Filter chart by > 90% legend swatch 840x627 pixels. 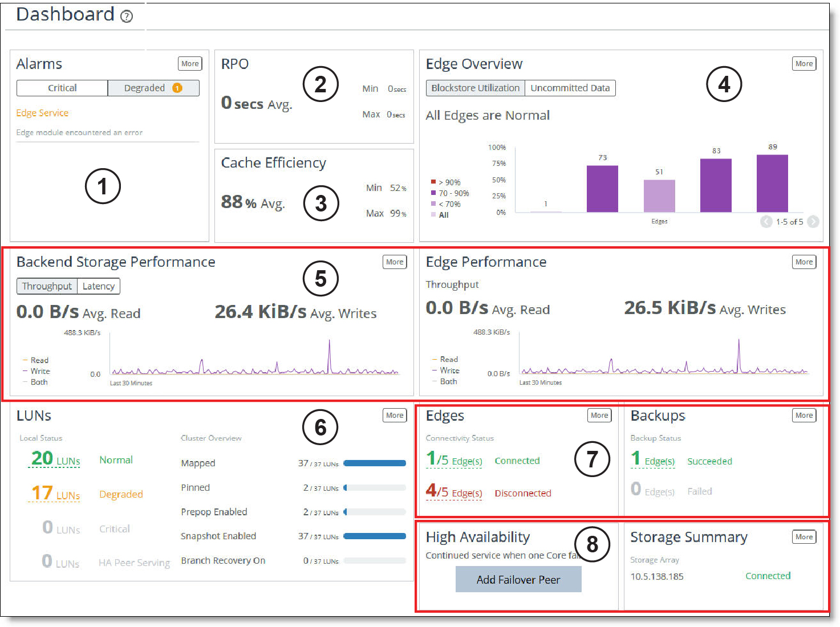(433, 182)
